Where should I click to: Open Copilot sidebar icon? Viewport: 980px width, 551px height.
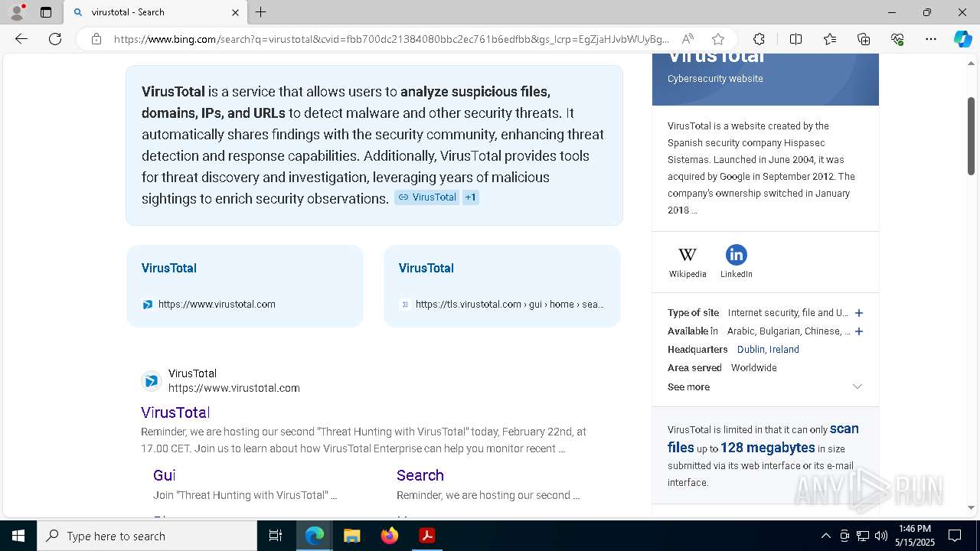962,39
